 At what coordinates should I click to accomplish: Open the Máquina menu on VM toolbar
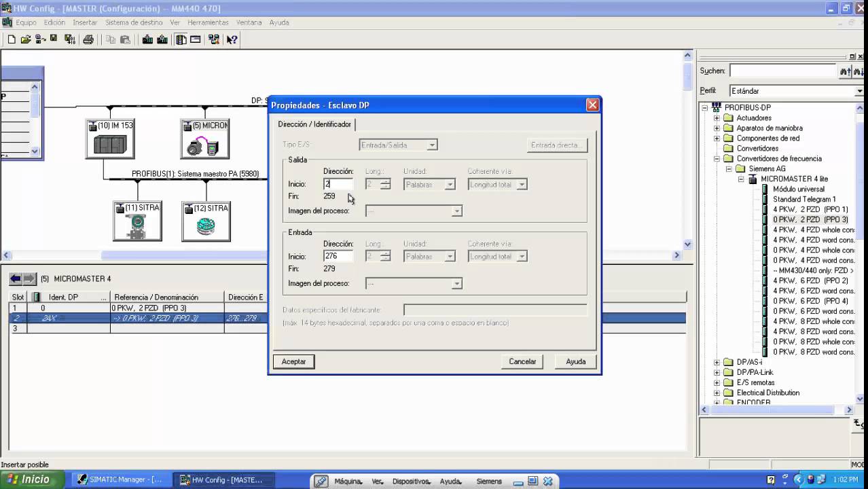347,482
